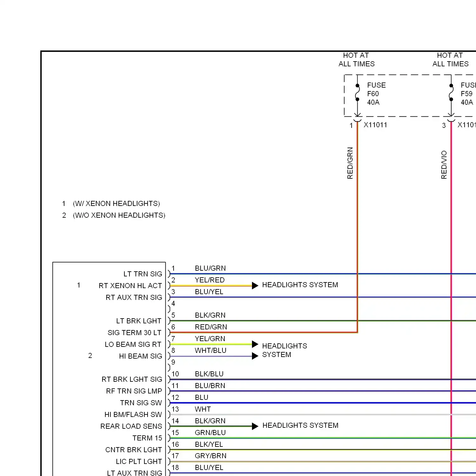Click the F59 fuse symbol
This screenshot has height=476, width=476.
coord(451,92)
